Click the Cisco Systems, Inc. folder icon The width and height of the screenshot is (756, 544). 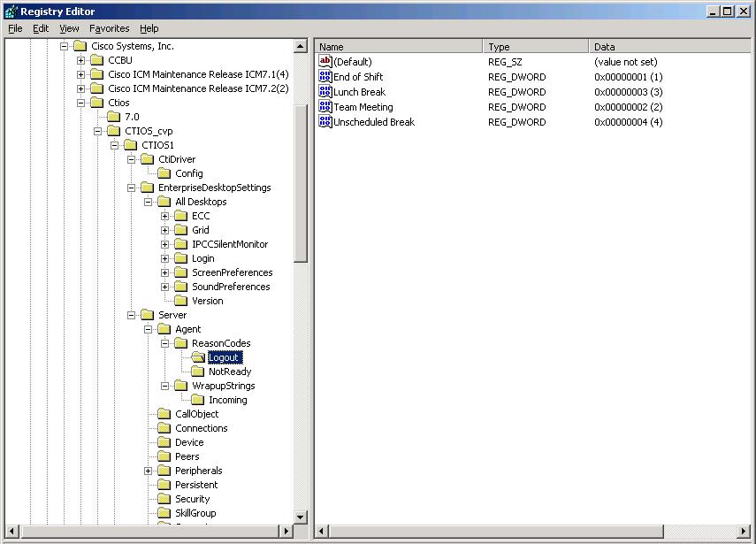(80, 46)
